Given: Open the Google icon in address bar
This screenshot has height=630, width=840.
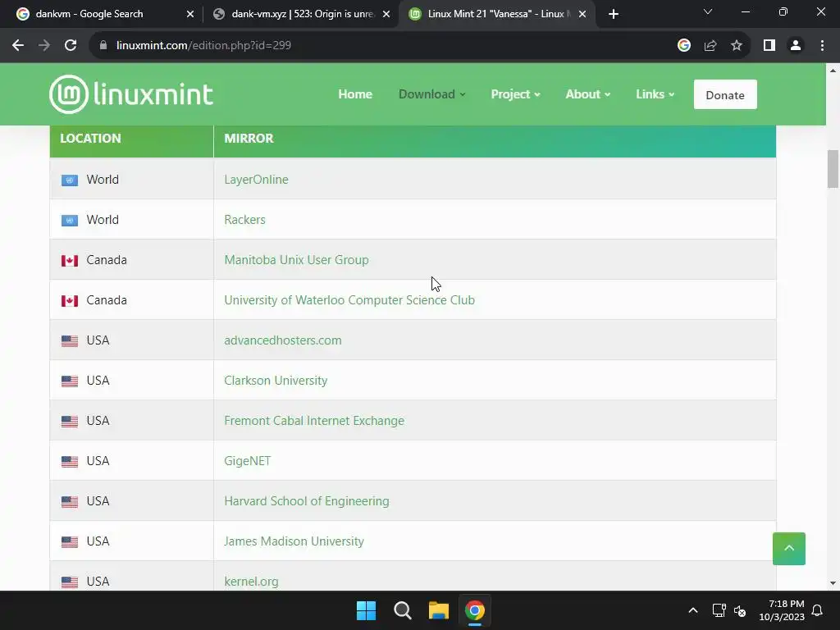Looking at the screenshot, I should (x=684, y=46).
